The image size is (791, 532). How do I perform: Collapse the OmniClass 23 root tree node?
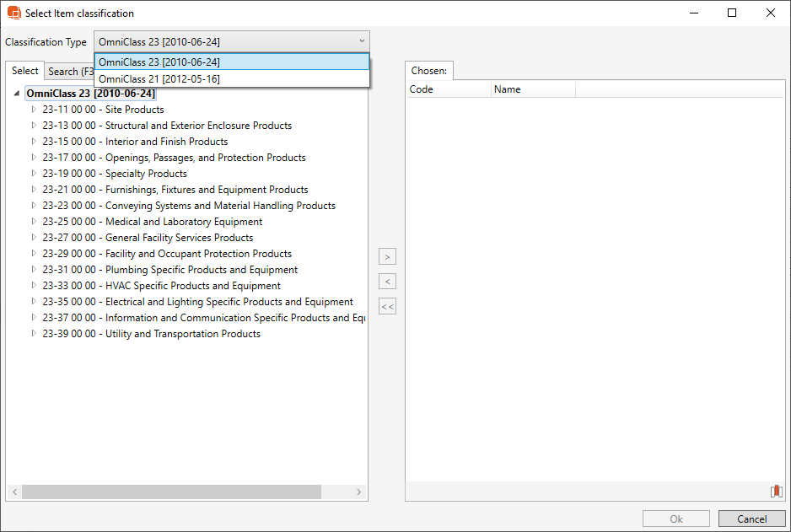(x=18, y=94)
